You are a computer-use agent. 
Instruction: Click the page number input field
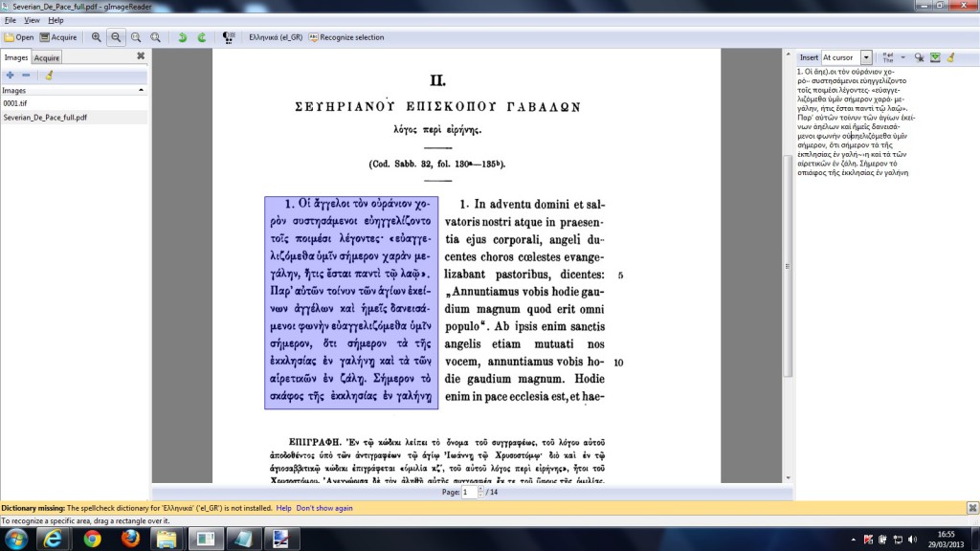coord(469,493)
